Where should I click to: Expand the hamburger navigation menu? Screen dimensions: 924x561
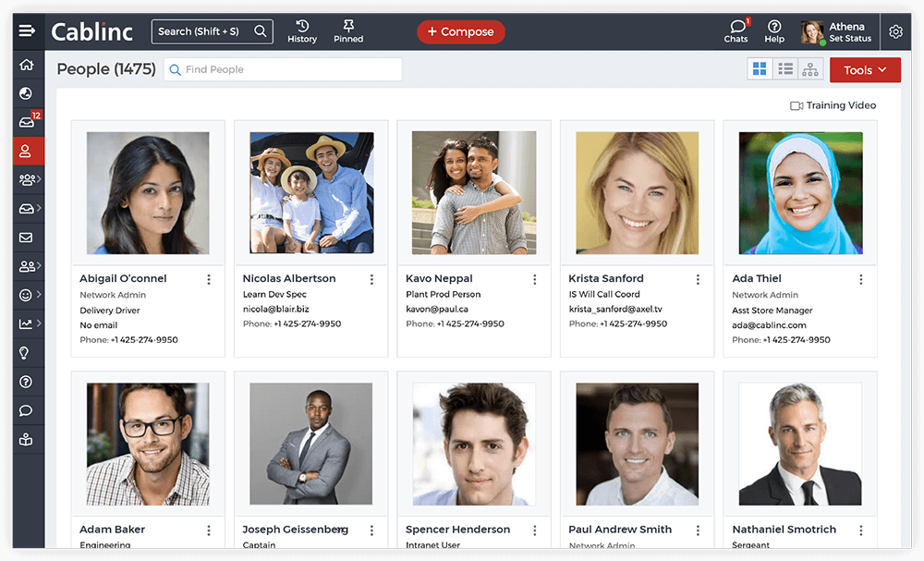click(27, 31)
